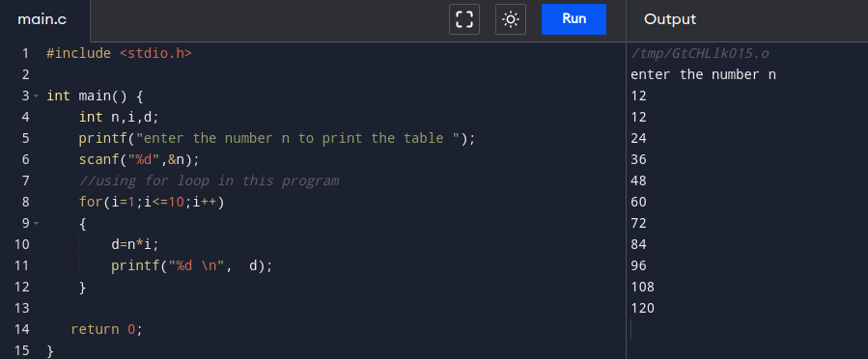
Task: Click the output value 108
Action: point(642,287)
